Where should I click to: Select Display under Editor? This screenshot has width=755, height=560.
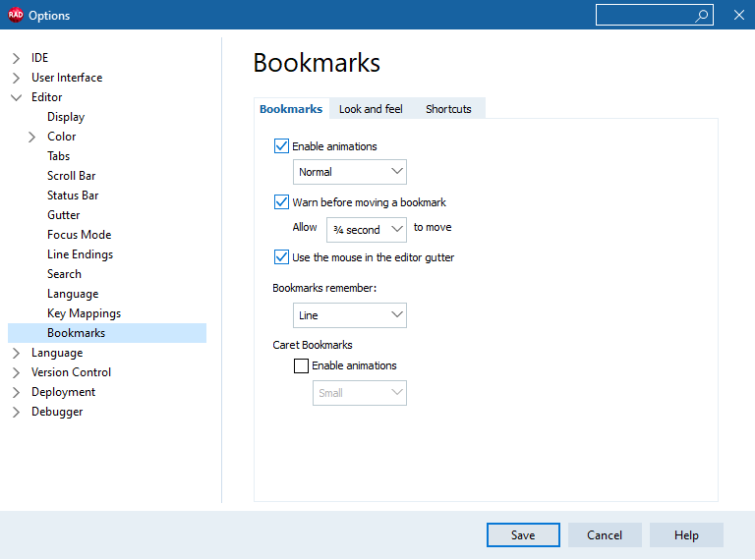pyautogui.click(x=66, y=117)
